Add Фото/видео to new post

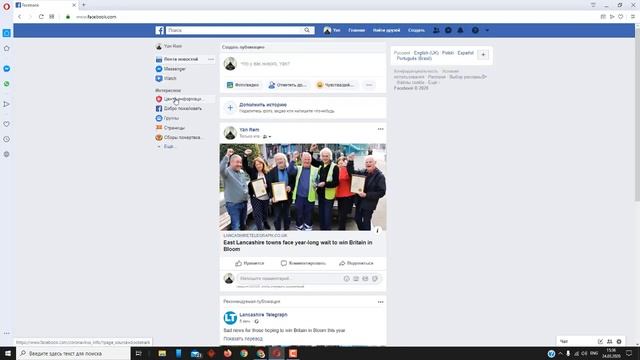(x=243, y=85)
